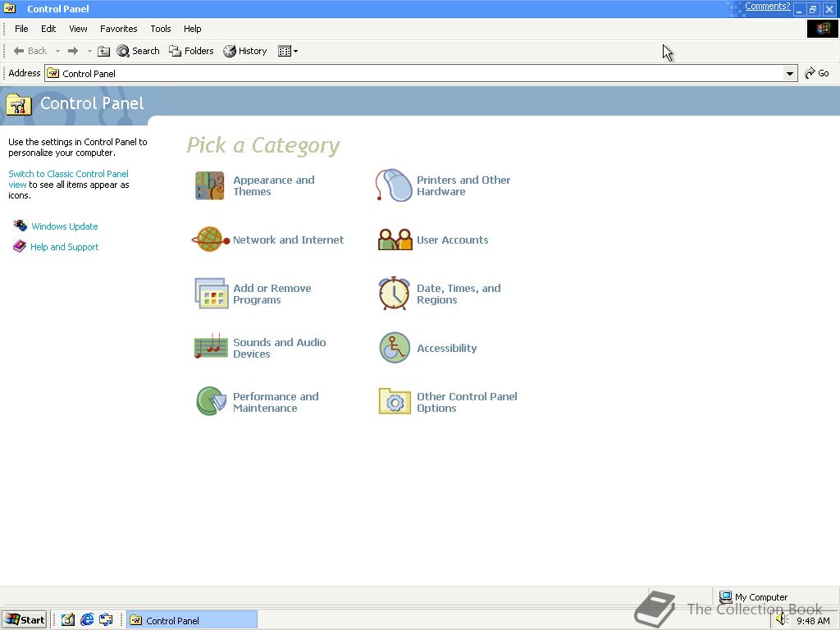This screenshot has width=840, height=630.
Task: Click the Help and Support text link
Action: point(64,246)
